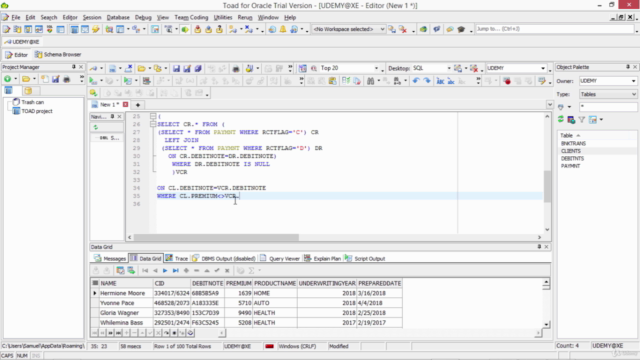Click the yellow bell notification icon
Viewport: 640px width, 360px height.
click(283, 29)
